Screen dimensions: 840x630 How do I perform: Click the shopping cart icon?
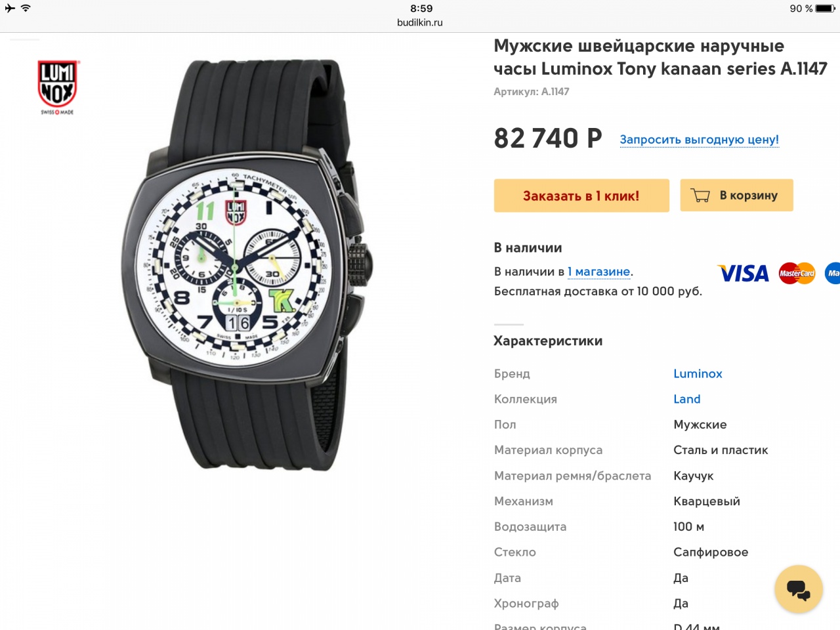(x=700, y=196)
